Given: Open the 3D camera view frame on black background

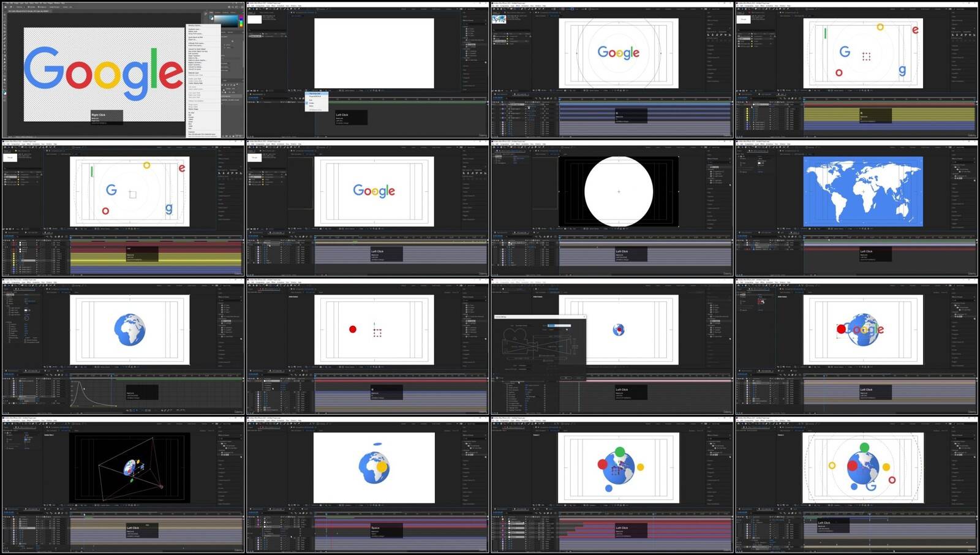Looking at the screenshot, I should (x=123, y=485).
